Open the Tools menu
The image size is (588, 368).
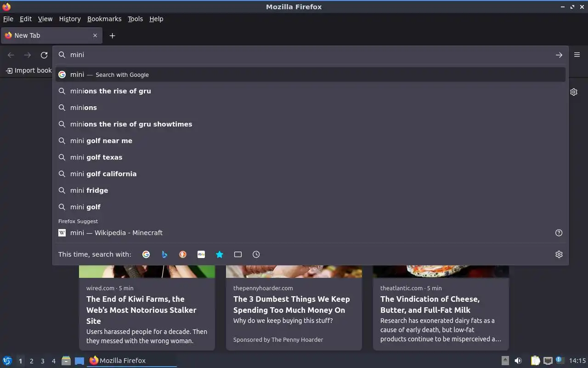(135, 19)
